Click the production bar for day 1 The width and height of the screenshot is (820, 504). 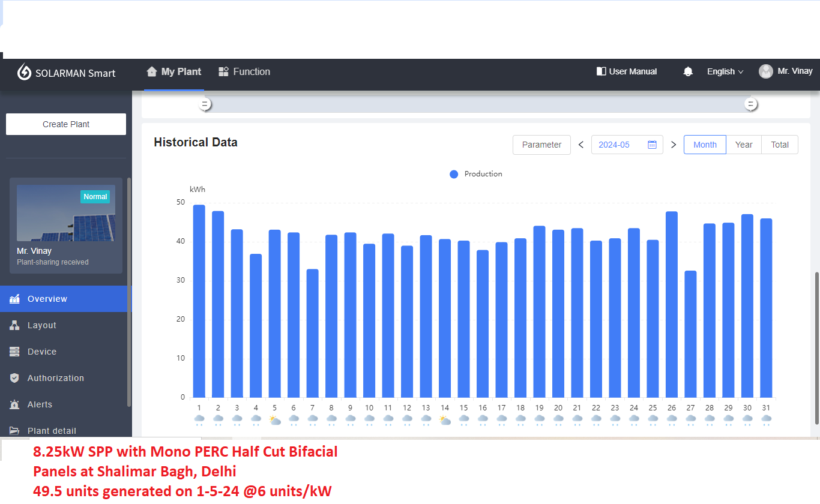pyautogui.click(x=199, y=301)
